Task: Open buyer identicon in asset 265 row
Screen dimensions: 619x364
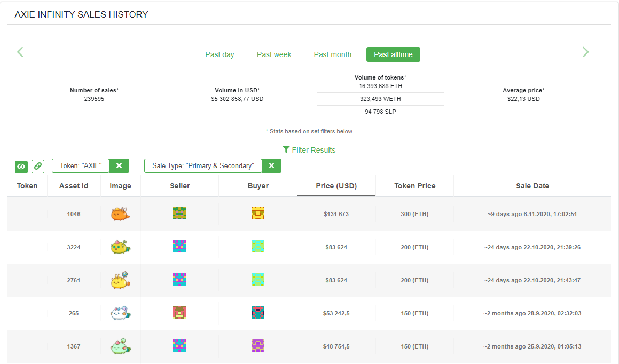Action: [258, 312]
